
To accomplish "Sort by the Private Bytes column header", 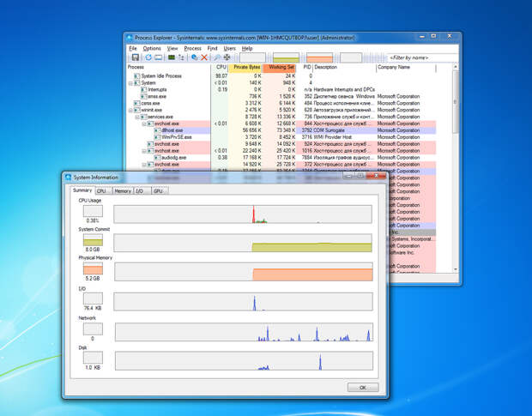I will [245, 67].
